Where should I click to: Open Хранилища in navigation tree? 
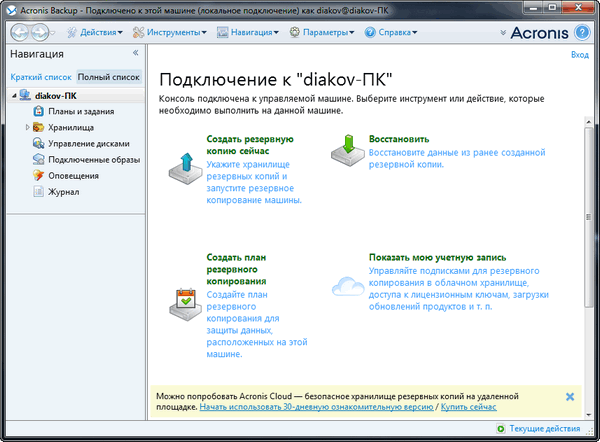(71, 127)
